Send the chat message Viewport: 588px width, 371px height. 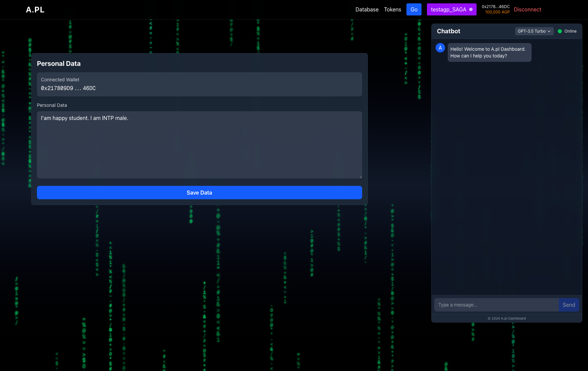(569, 305)
